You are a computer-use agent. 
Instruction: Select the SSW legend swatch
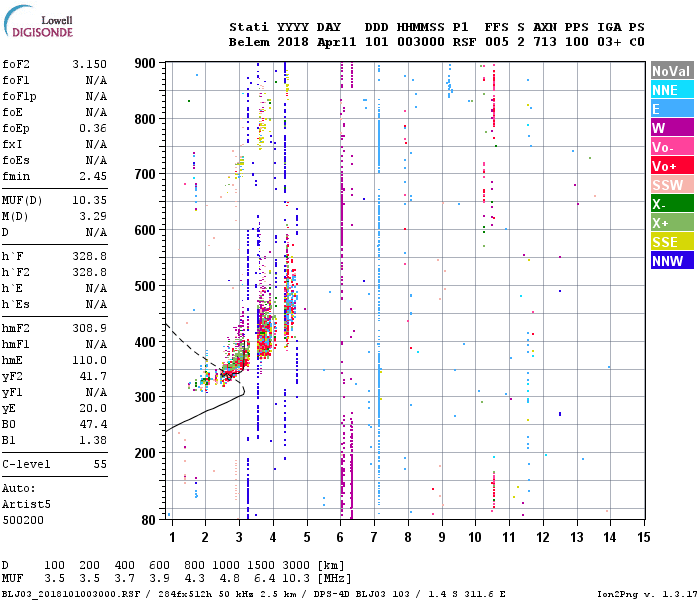[x=672, y=185]
